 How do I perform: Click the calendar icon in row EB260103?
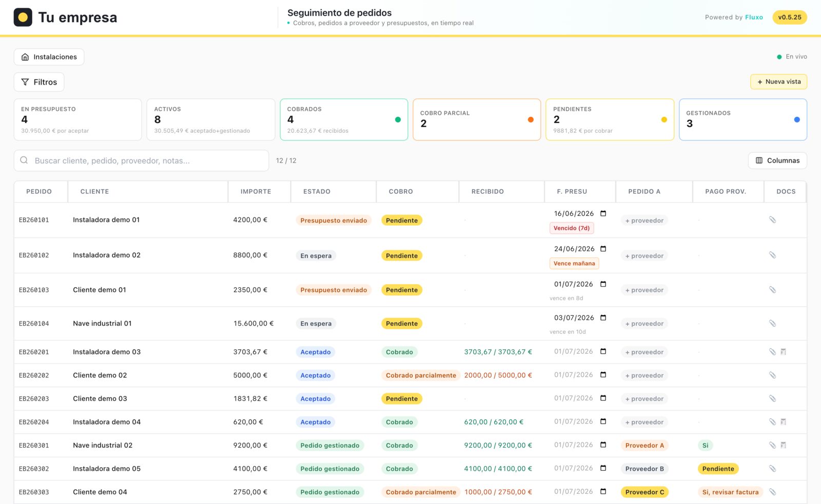pyautogui.click(x=603, y=284)
